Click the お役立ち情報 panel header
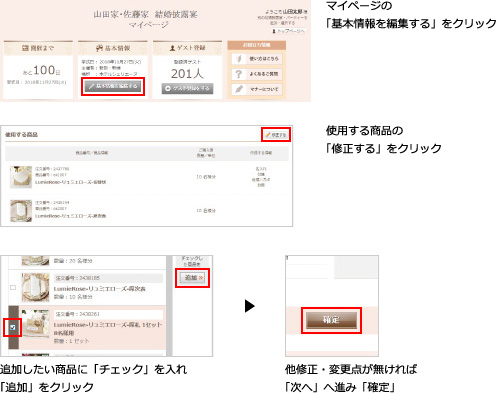 pos(256,45)
